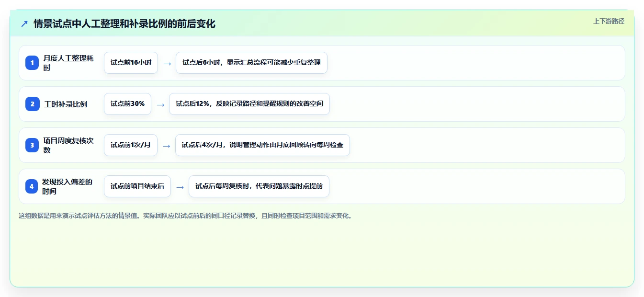The height and width of the screenshot is (297, 644).
Task: Click the 试点后6小时 result chip
Action: tap(251, 63)
